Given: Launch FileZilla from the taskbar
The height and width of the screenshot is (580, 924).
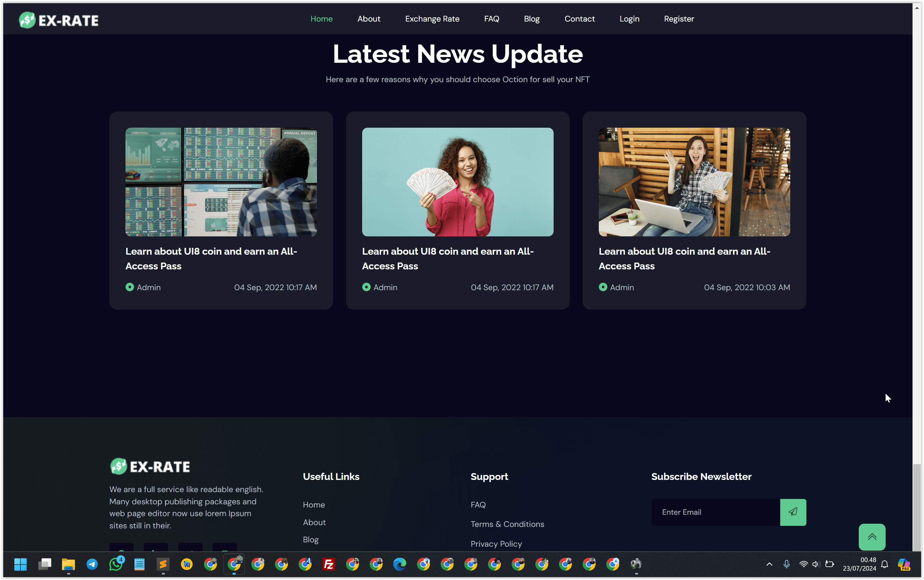Looking at the screenshot, I should (x=328, y=564).
